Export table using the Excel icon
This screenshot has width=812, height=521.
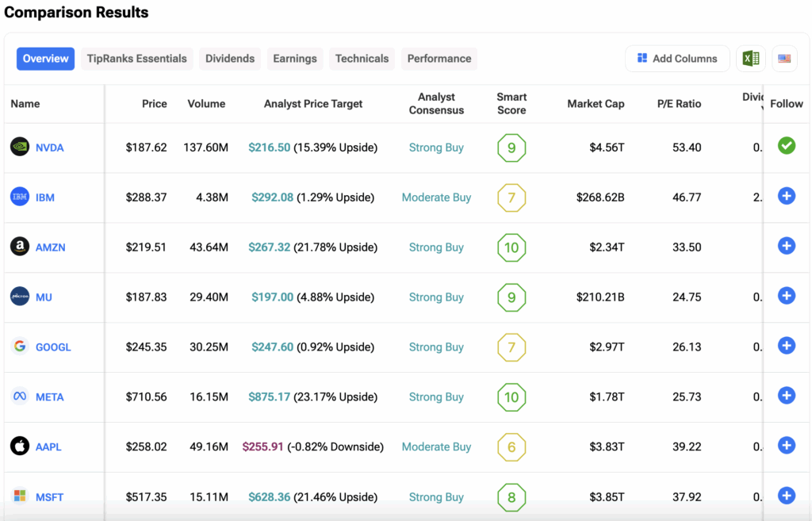pos(750,59)
